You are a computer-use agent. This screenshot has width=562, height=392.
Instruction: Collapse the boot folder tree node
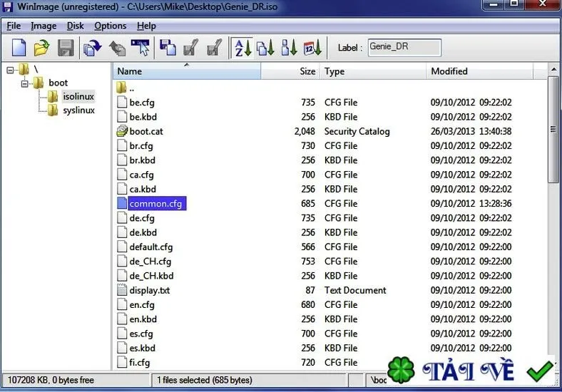25,84
